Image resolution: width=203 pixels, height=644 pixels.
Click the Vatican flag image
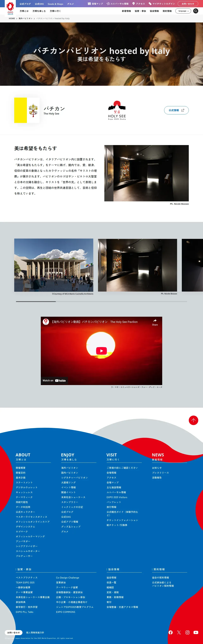[x=27, y=110]
